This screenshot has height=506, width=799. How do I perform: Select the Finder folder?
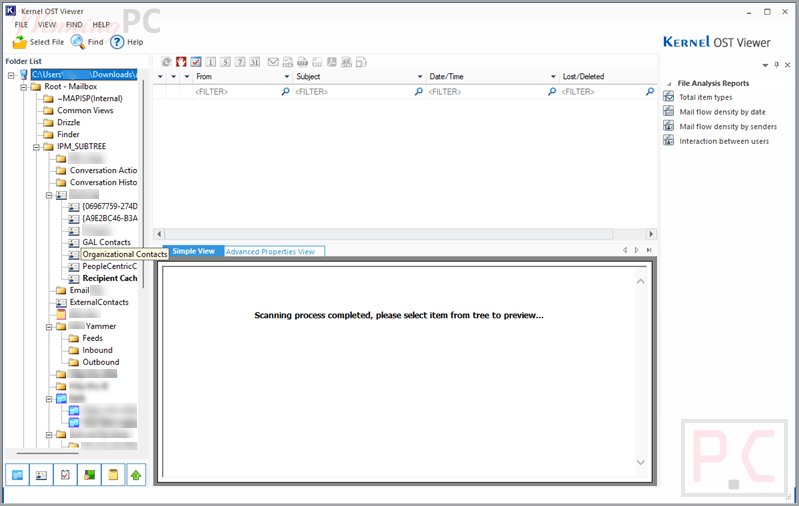pos(68,135)
